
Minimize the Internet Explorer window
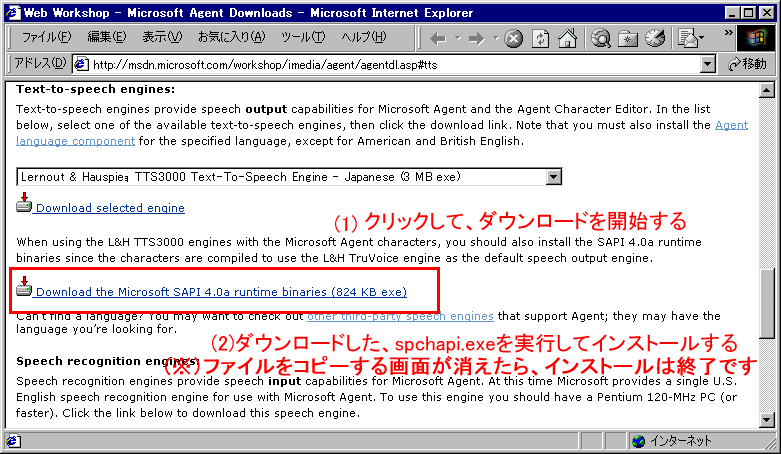tap(732, 12)
